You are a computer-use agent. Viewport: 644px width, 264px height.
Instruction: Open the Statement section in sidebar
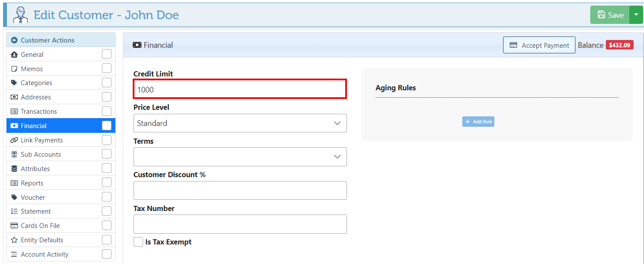click(36, 211)
